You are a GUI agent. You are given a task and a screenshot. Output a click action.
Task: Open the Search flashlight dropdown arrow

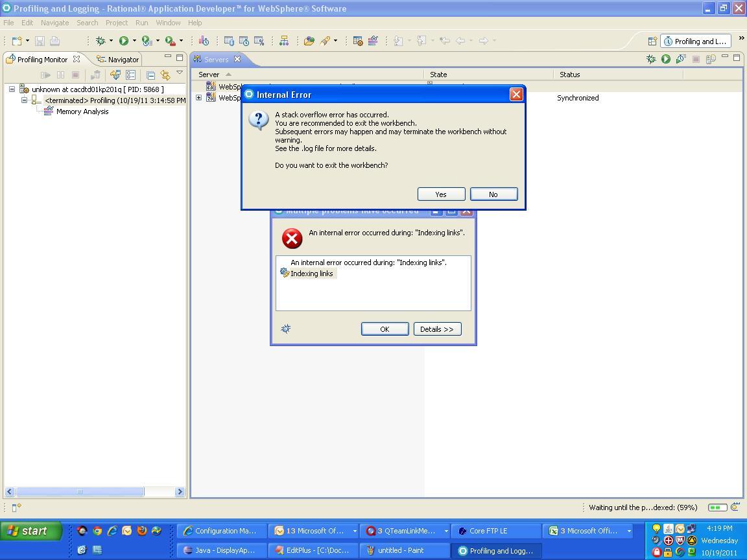click(335, 41)
